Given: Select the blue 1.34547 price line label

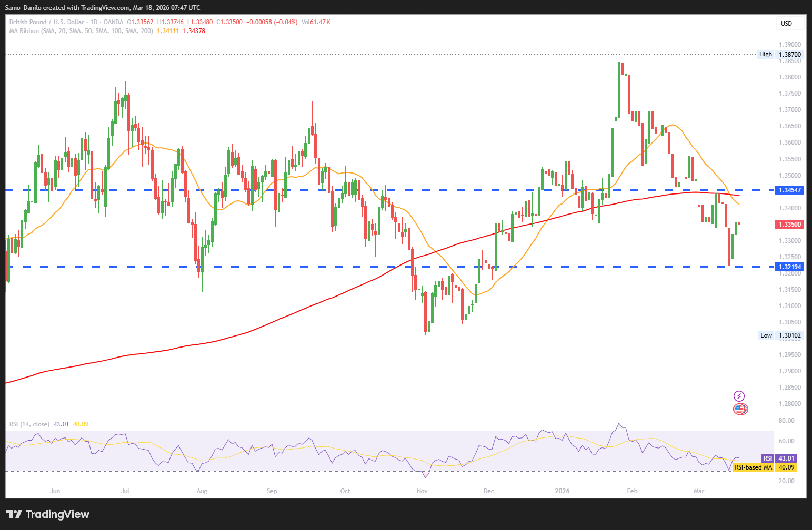Looking at the screenshot, I should pyautogui.click(x=789, y=190).
